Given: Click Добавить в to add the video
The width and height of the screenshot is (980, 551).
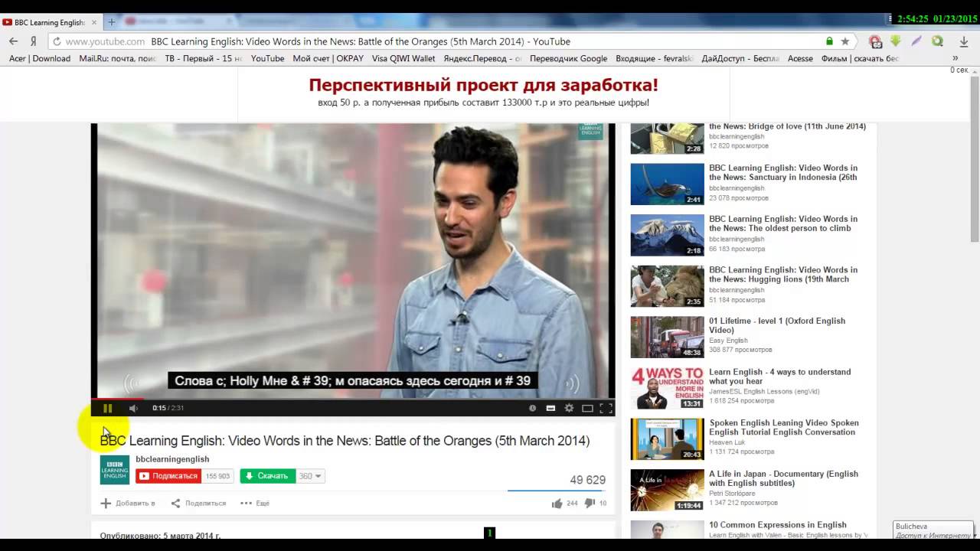Looking at the screenshot, I should pos(128,503).
